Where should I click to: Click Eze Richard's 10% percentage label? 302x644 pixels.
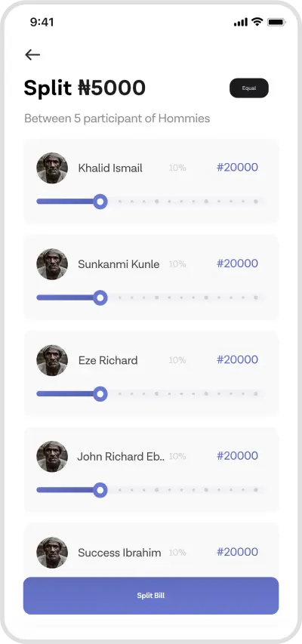177,360
